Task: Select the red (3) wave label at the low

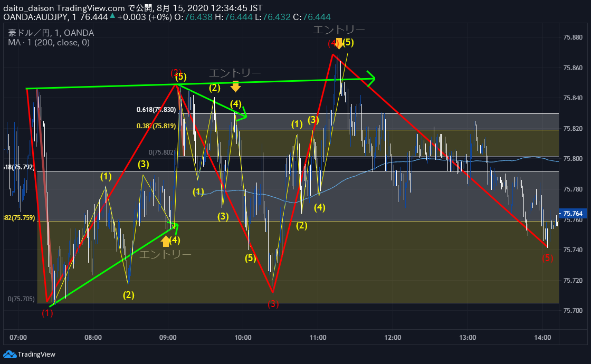Action: click(273, 304)
